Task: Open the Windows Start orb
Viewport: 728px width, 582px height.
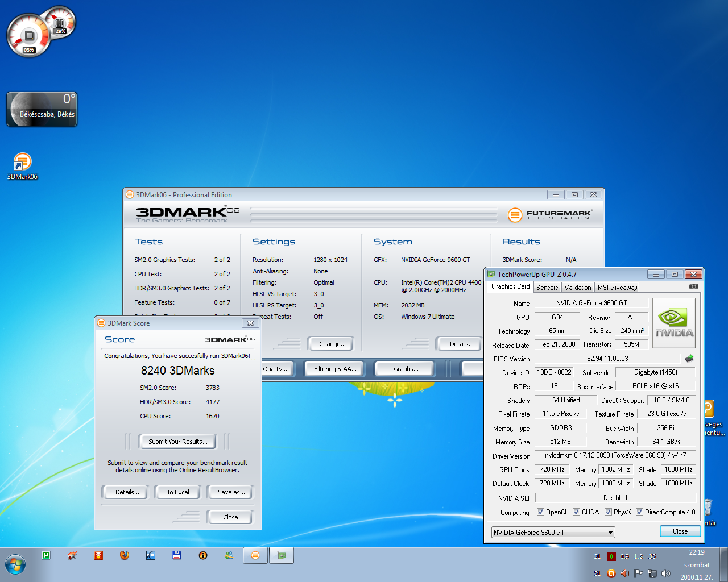Action: pyautogui.click(x=15, y=565)
